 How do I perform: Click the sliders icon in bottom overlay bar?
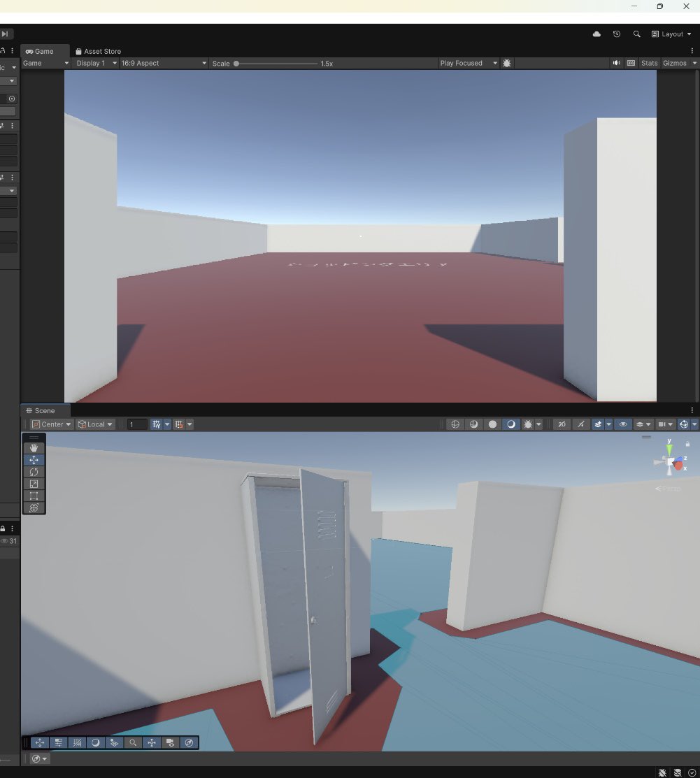[x=59, y=743]
